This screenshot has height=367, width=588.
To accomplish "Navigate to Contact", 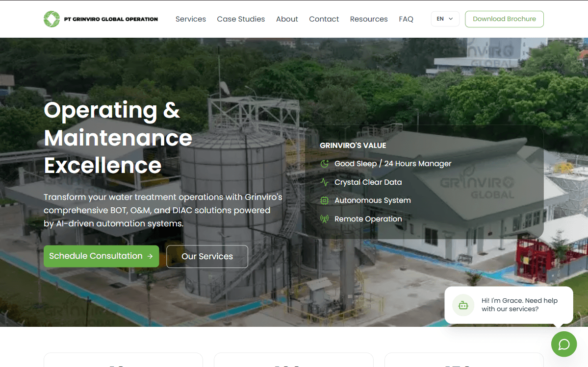I will pyautogui.click(x=324, y=19).
